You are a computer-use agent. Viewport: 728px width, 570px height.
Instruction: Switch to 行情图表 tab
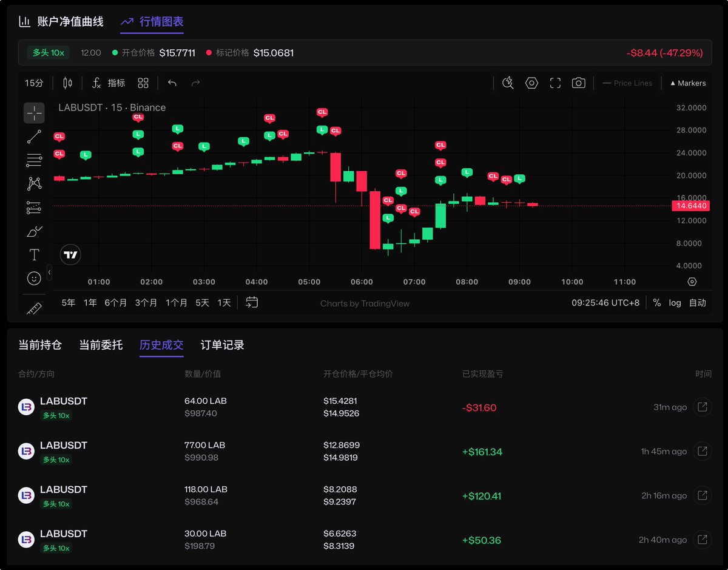[x=152, y=22]
